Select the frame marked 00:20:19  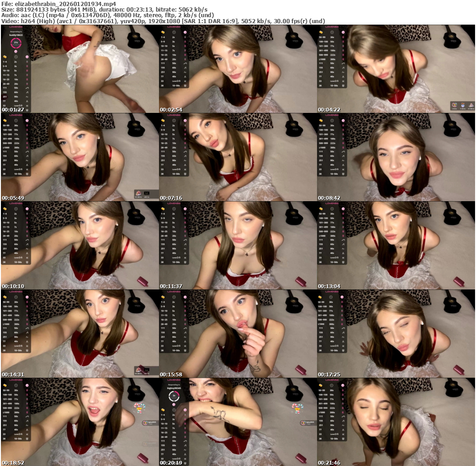pos(238,422)
